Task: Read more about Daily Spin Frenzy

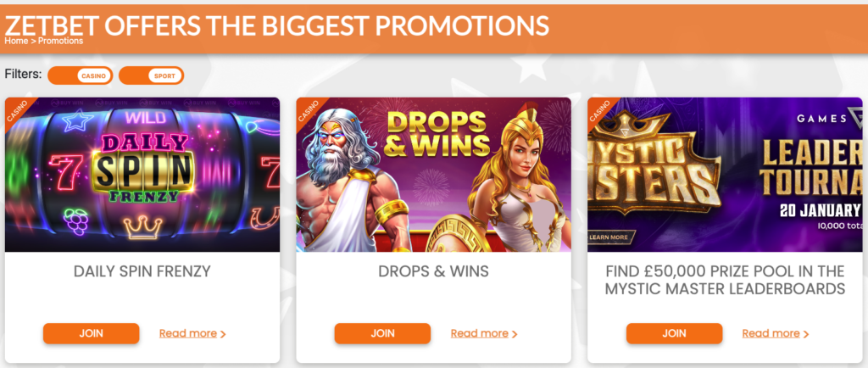Action: click(x=192, y=334)
